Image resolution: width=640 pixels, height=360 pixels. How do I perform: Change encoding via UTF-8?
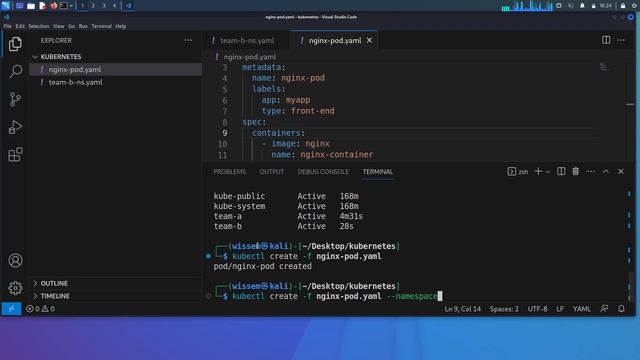click(537, 309)
